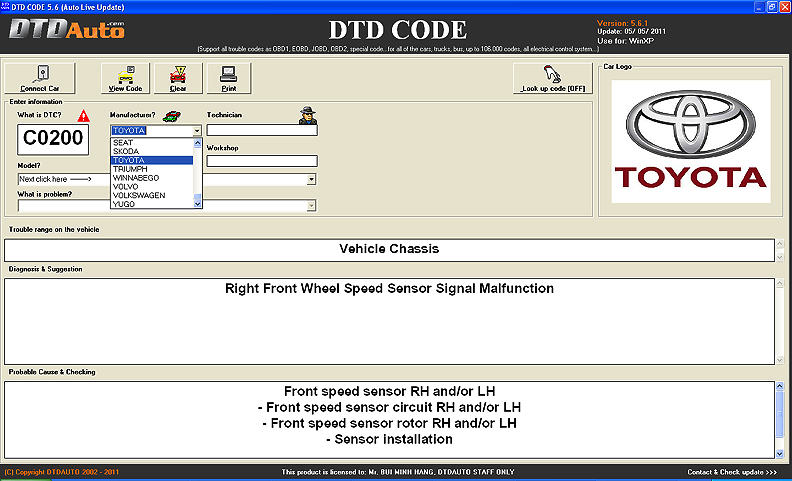Click the Technician name input field

point(262,130)
